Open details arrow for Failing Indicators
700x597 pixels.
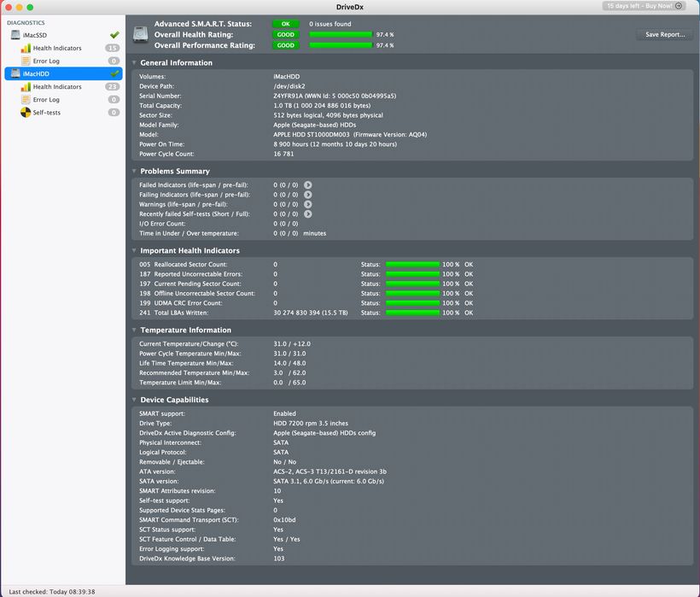point(308,195)
